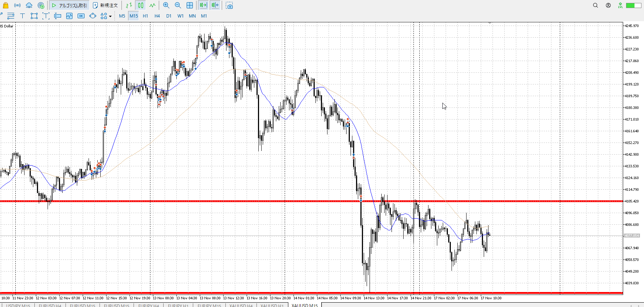The height and width of the screenshot is (307, 644).
Task: Switch the chart to D1 timeframe
Action: click(x=169, y=16)
